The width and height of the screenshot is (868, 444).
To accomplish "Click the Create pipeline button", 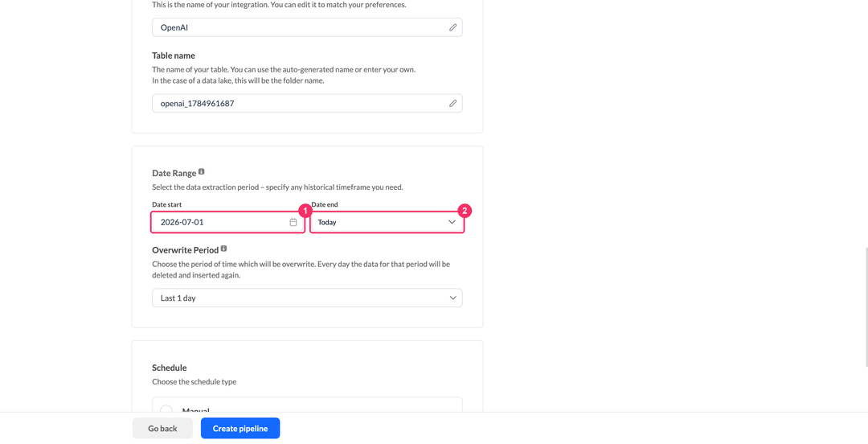I will [240, 429].
